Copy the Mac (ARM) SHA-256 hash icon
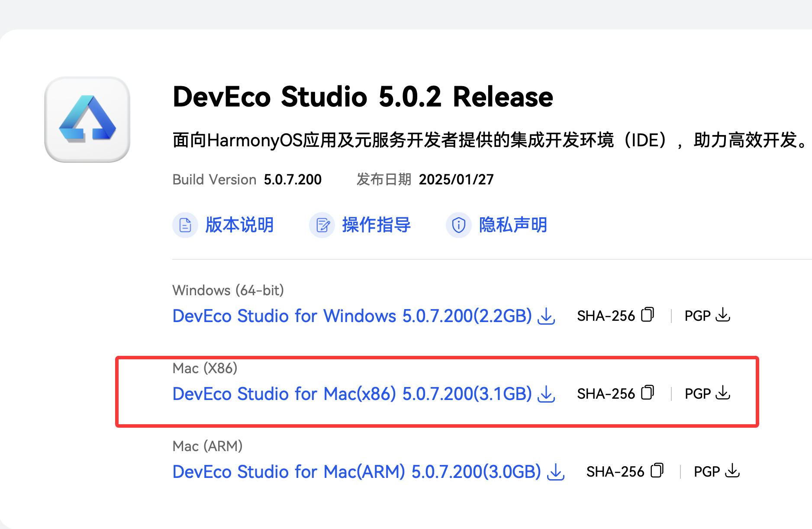 pos(657,471)
